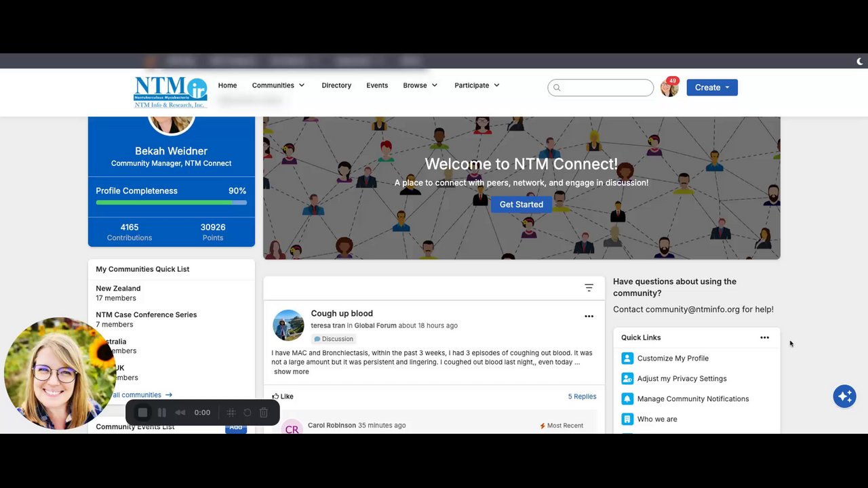Toggle dark mode moon icon
The height and width of the screenshot is (488, 868).
pos(860,61)
